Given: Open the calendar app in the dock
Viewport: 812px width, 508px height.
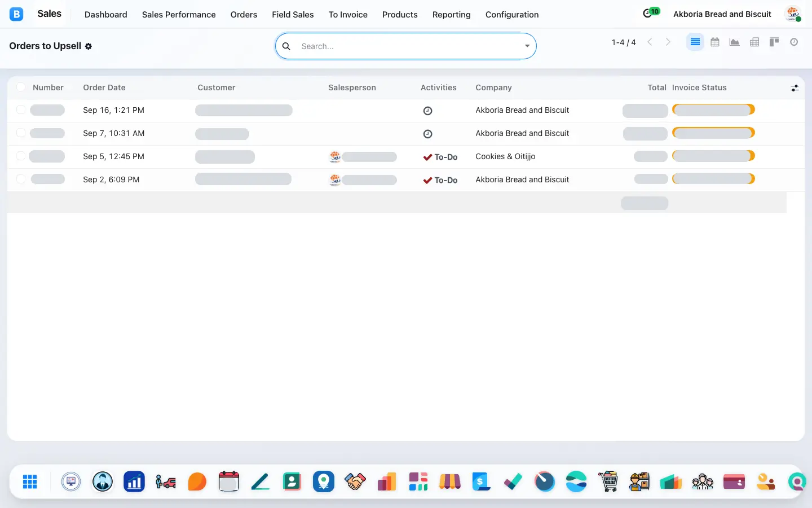Looking at the screenshot, I should tap(229, 481).
